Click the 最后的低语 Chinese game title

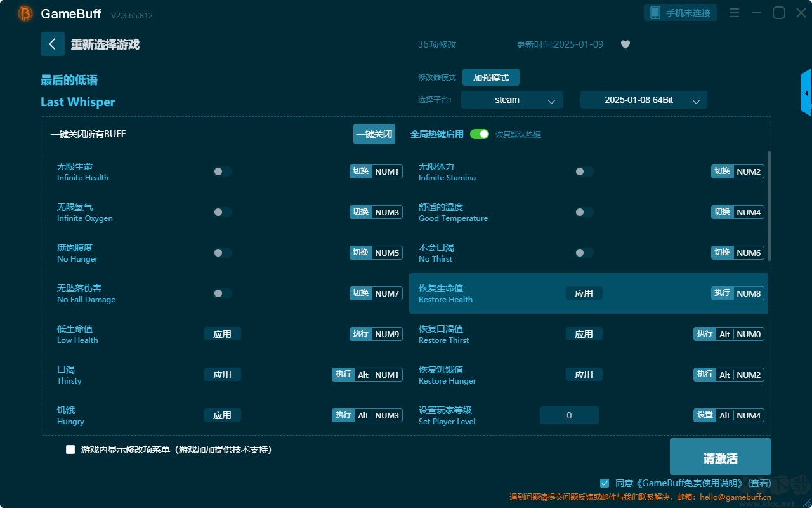[69, 80]
